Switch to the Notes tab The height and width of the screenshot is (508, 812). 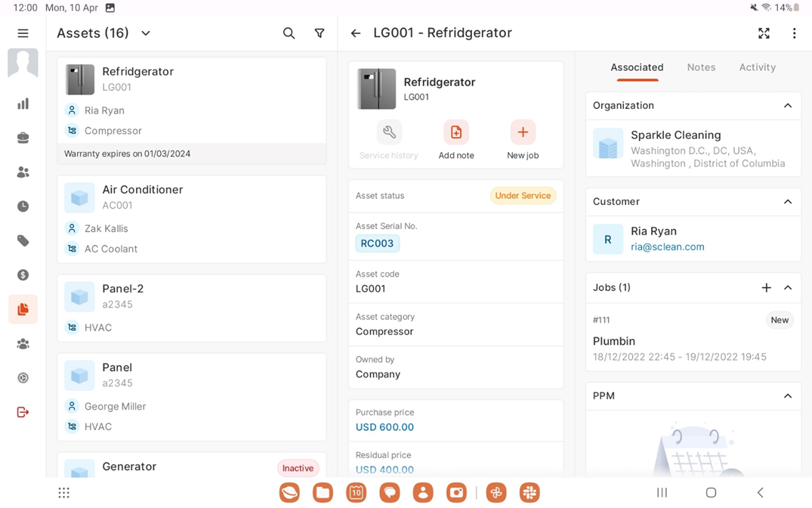click(701, 67)
